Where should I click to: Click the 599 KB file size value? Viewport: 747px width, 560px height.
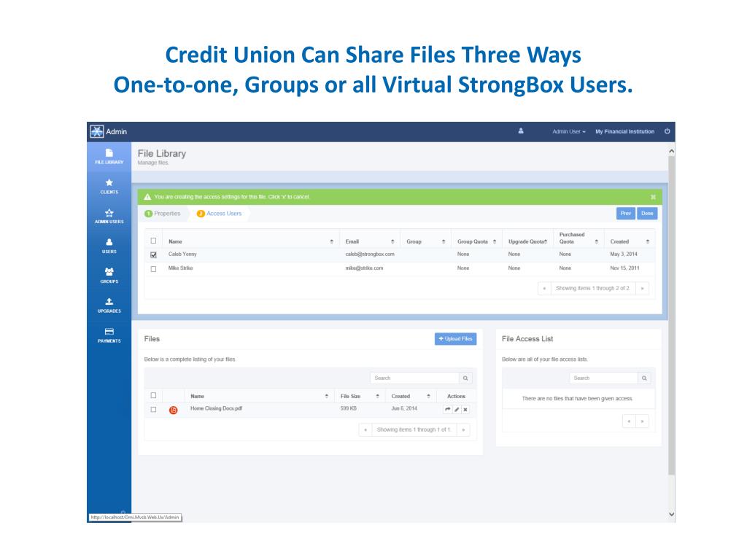click(348, 408)
